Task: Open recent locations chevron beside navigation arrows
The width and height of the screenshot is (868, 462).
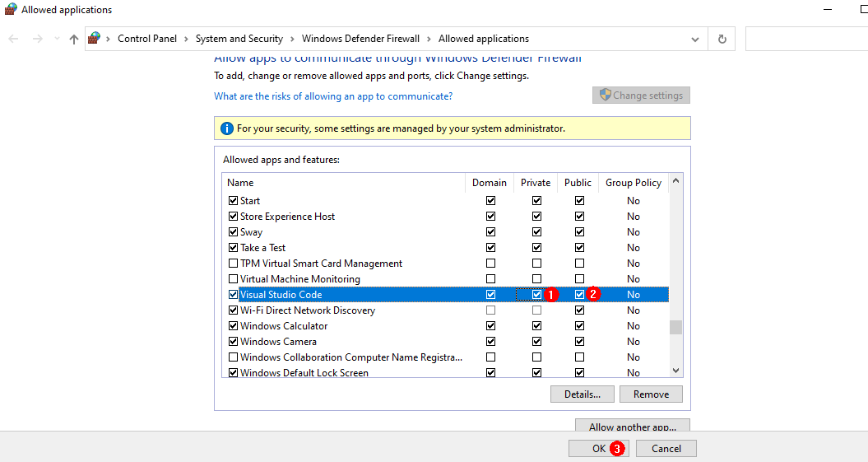Action: (56, 39)
